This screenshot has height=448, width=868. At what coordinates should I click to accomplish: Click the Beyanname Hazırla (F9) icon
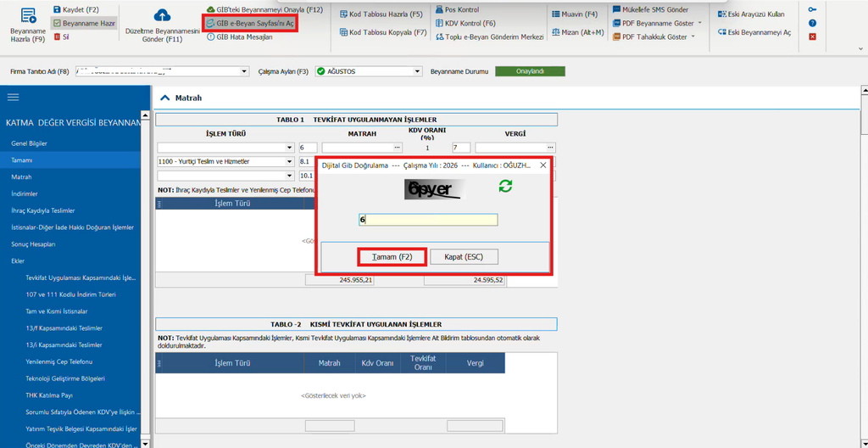pos(28,15)
